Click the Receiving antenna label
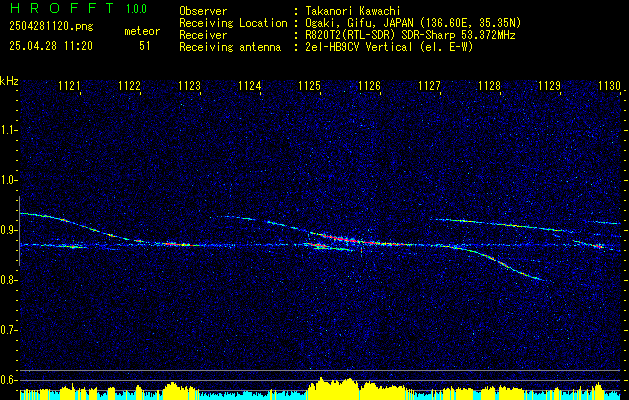 coord(230,47)
